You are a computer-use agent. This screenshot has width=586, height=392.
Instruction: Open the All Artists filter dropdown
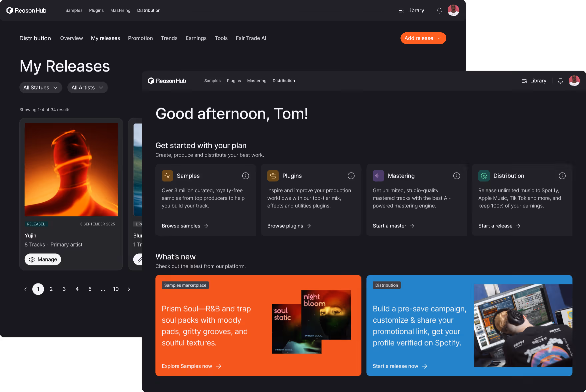tap(87, 88)
